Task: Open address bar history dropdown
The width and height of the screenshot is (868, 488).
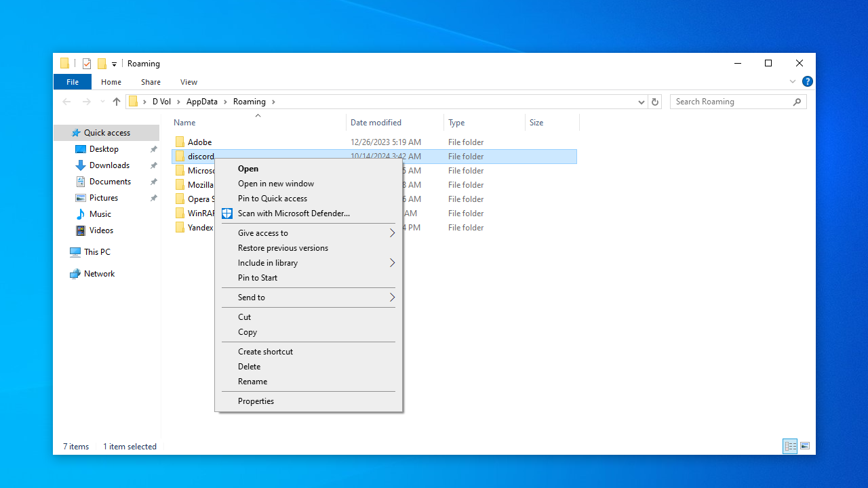Action: tap(641, 102)
